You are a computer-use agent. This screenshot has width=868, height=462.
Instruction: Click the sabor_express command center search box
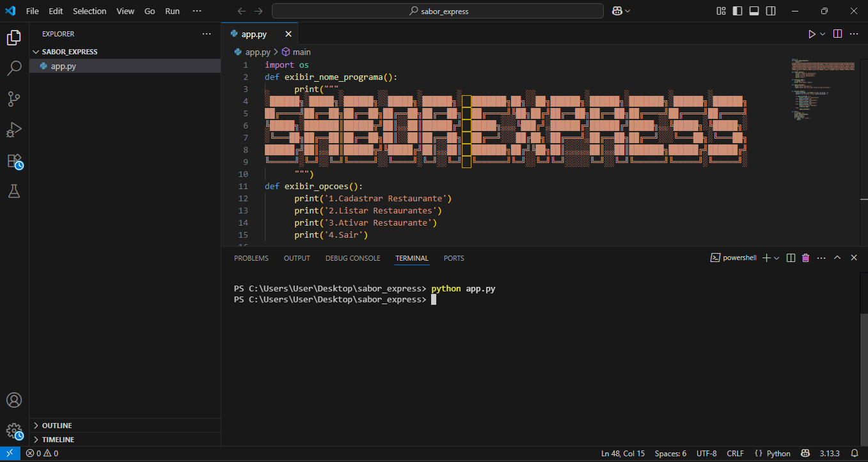tap(438, 11)
